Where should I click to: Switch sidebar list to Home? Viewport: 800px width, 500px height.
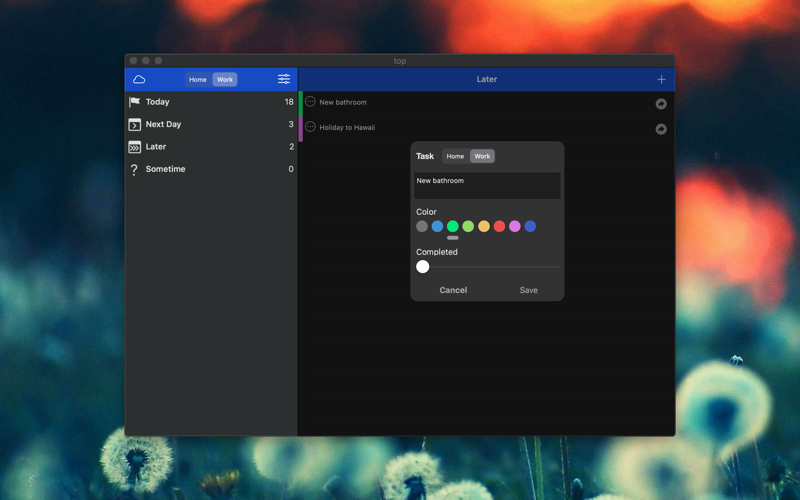[x=198, y=80]
